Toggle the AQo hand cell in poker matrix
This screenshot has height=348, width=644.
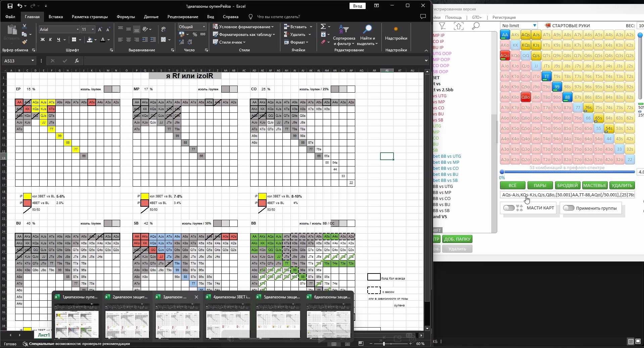(x=505, y=55)
